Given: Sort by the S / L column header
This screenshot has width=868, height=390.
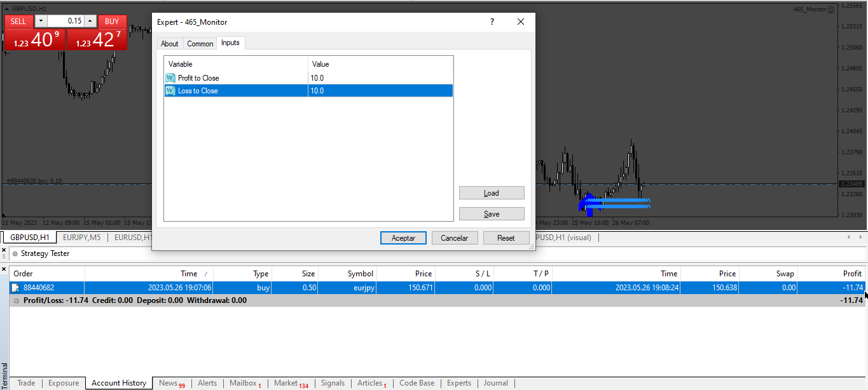Looking at the screenshot, I should point(464,274).
